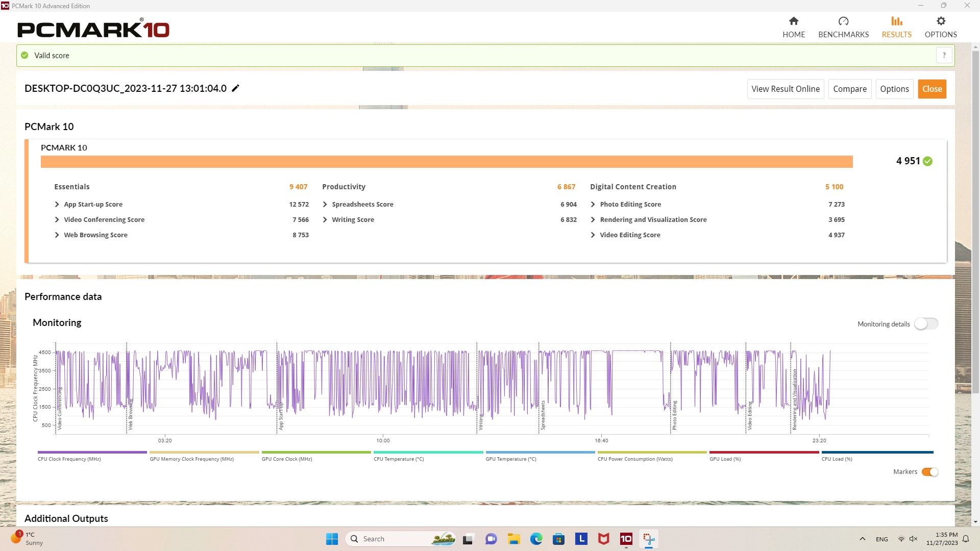Expand the Spreadsheets Score details

[x=325, y=205]
